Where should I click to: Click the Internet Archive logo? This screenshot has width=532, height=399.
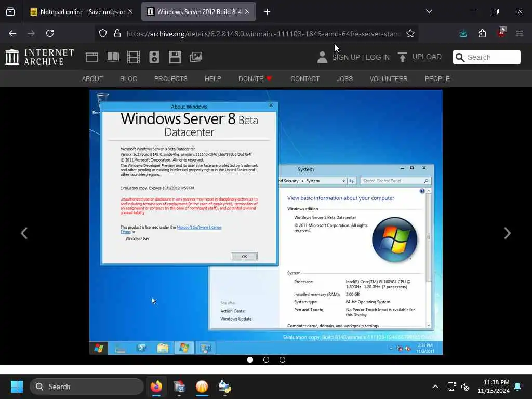coord(39,57)
